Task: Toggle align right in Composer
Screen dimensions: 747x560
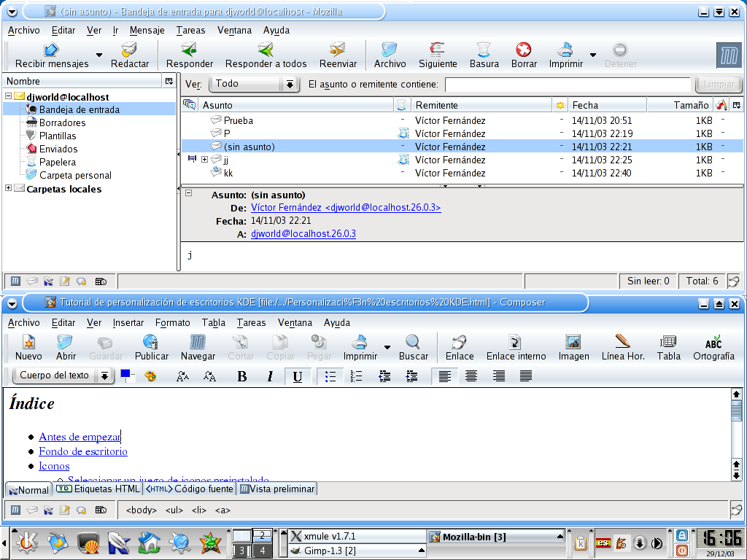Action: [x=498, y=377]
